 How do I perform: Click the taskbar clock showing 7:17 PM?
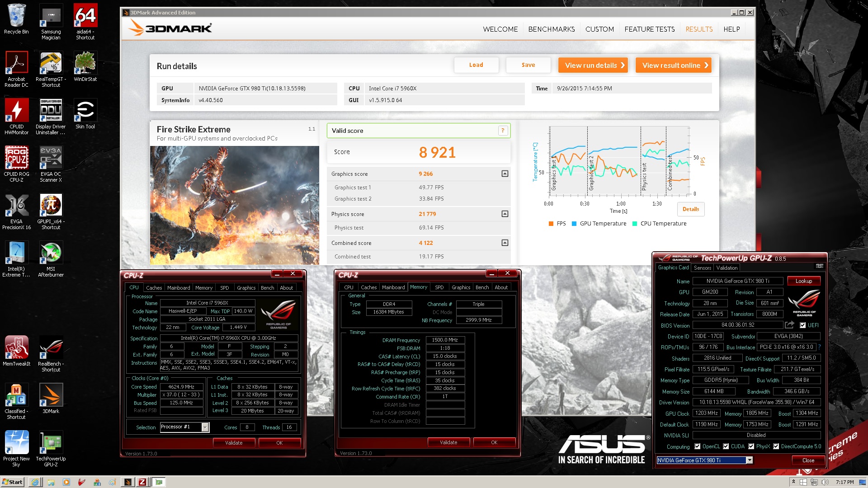(845, 482)
